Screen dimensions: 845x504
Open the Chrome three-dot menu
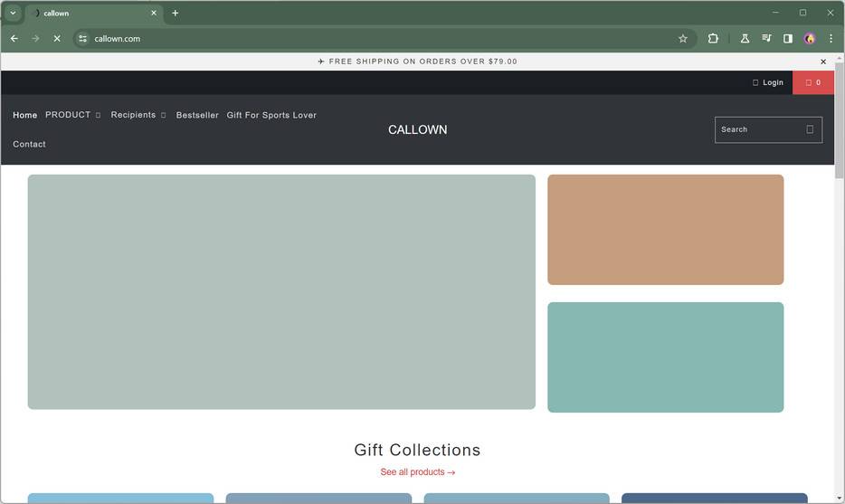831,38
